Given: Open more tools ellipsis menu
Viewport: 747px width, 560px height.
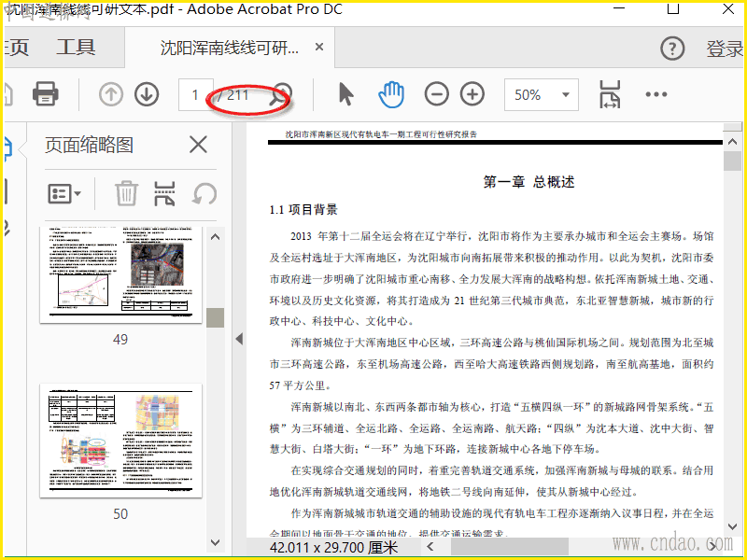Looking at the screenshot, I should pos(656,94).
